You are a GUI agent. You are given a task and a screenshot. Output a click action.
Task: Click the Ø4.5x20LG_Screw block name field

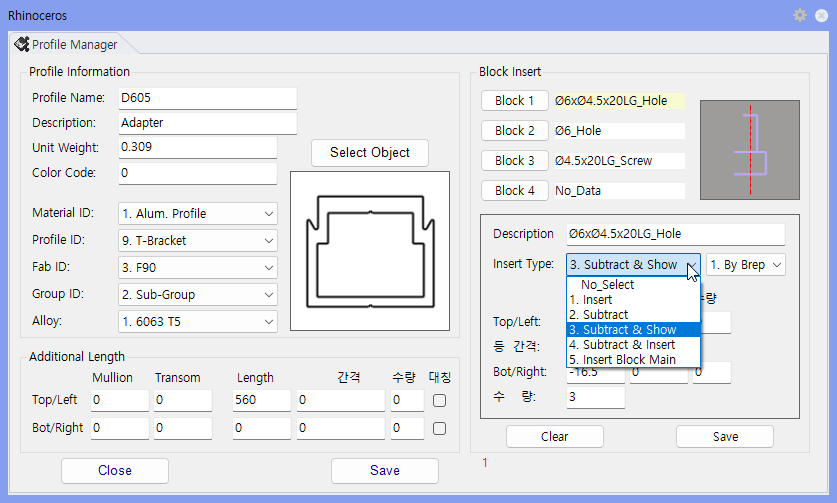coord(619,161)
